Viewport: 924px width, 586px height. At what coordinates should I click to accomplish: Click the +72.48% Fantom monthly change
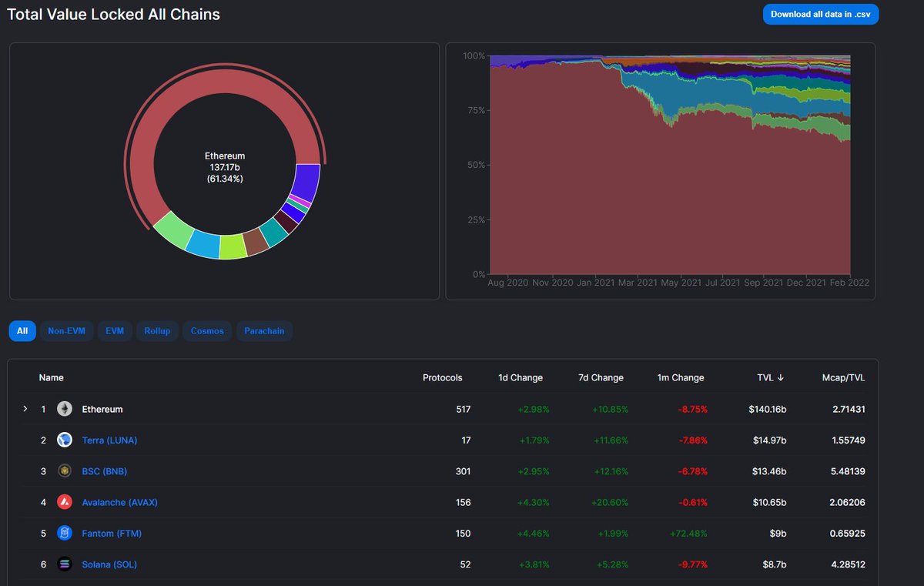[x=688, y=533]
